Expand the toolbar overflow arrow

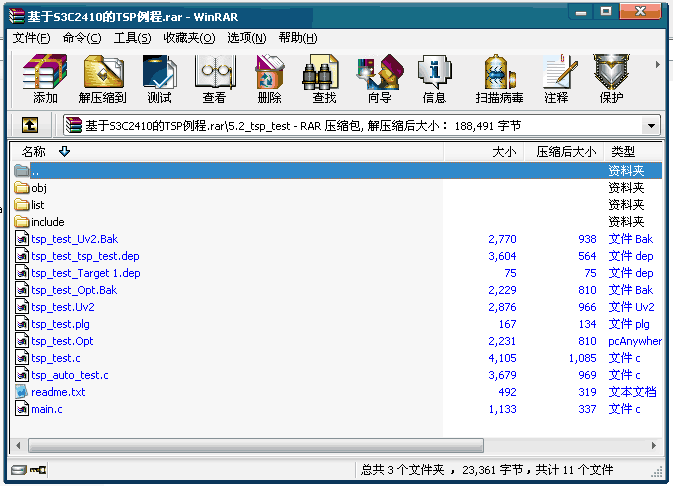tap(657, 65)
